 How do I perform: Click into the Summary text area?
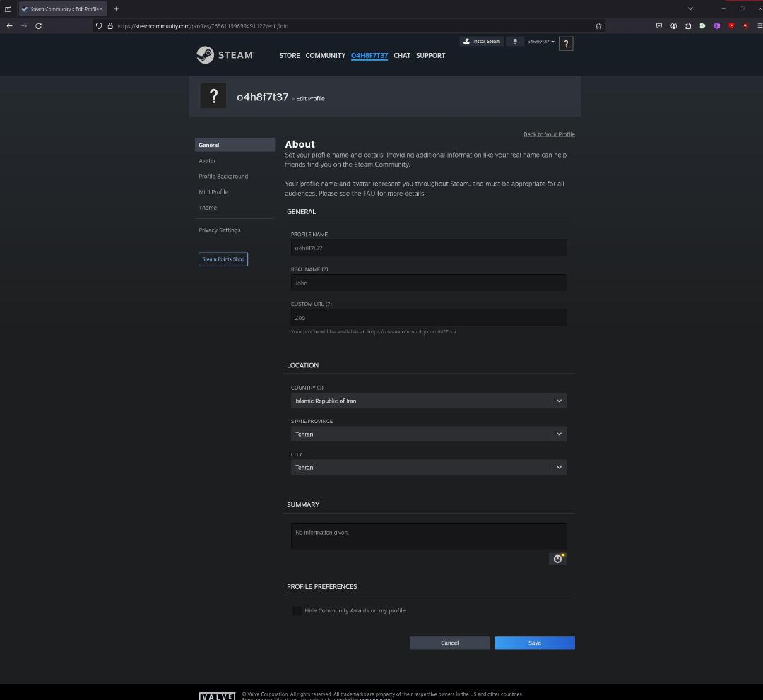(x=429, y=536)
